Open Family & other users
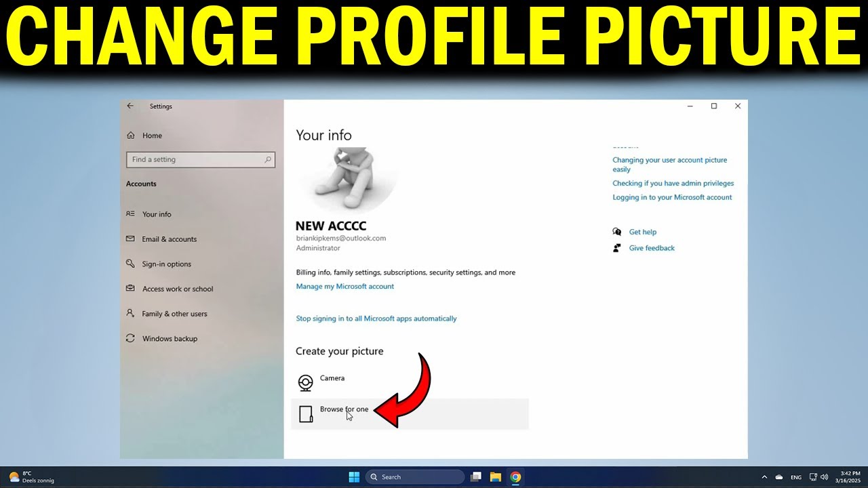The width and height of the screenshot is (868, 488). coord(174,314)
